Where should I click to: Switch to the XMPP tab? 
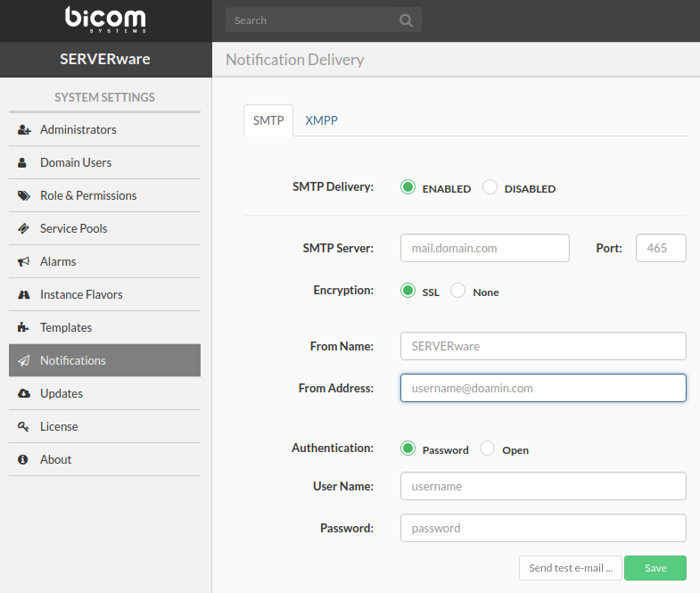(x=321, y=120)
